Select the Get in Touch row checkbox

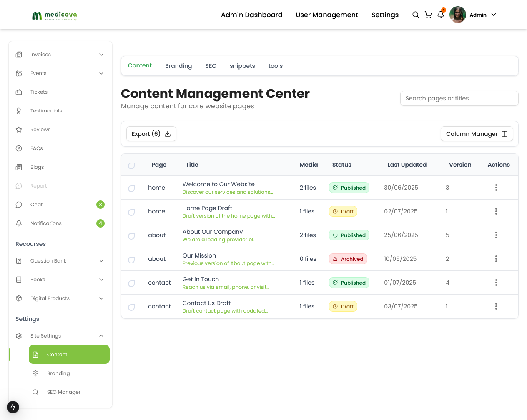tap(131, 283)
